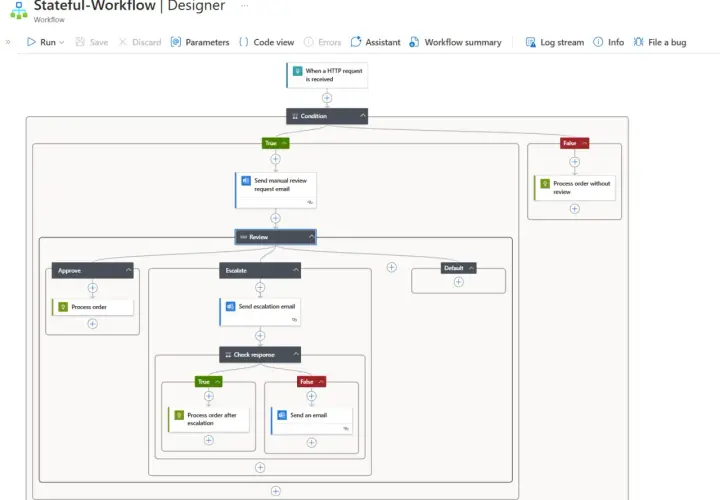The width and height of the screenshot is (720, 500).
Task: Click the Save toolbar button
Action: coord(92,42)
